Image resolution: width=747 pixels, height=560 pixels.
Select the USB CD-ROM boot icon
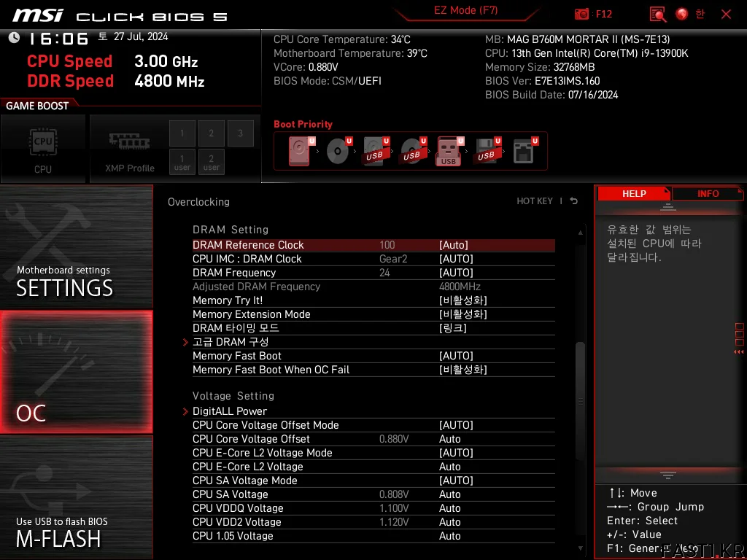[413, 151]
